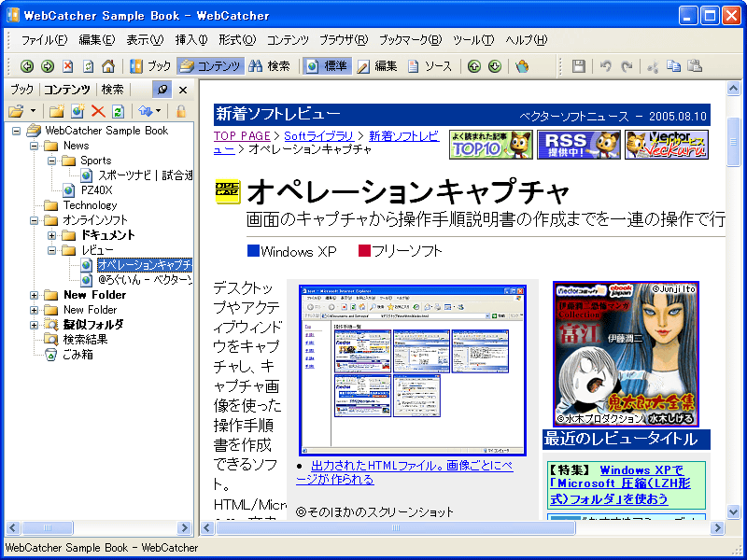
Task: Click the Cut scissors icon
Action: coord(653,66)
